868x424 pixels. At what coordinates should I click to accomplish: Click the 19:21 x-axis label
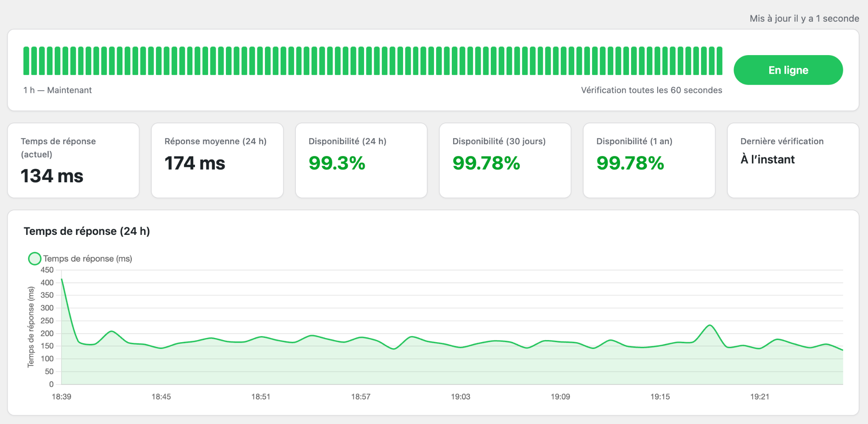(759, 397)
